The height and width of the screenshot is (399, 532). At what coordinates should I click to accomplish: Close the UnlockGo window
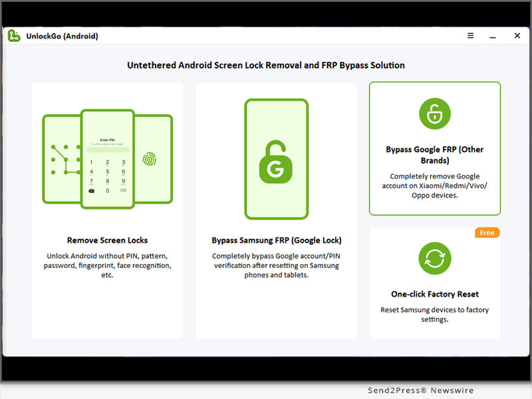(517, 36)
